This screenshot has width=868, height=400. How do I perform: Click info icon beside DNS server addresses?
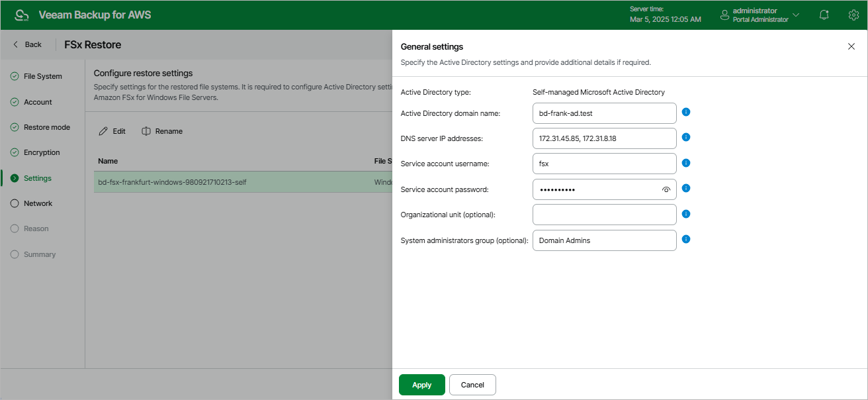[686, 137]
